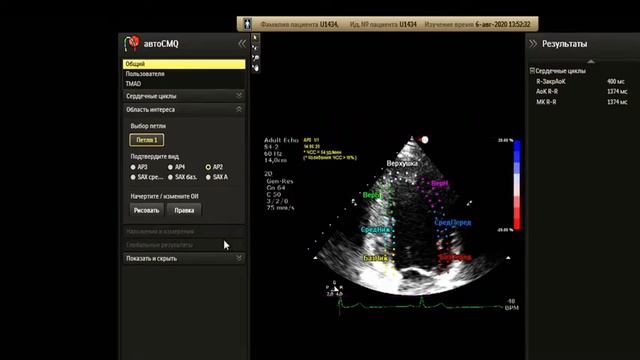Image resolution: width=640 pixels, height=360 pixels.
Task: Click the cyan СредНиж segment label
Action: tap(375, 229)
